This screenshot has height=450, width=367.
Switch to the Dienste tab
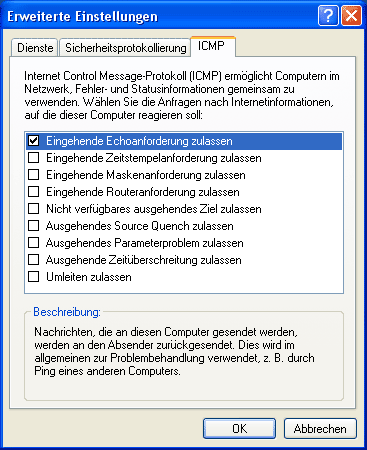35,48
